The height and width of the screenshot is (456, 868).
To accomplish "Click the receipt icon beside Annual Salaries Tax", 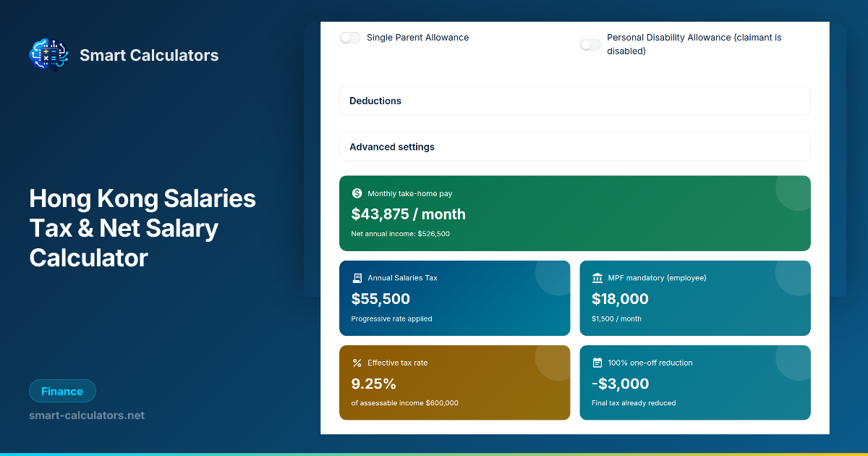I will (x=357, y=278).
